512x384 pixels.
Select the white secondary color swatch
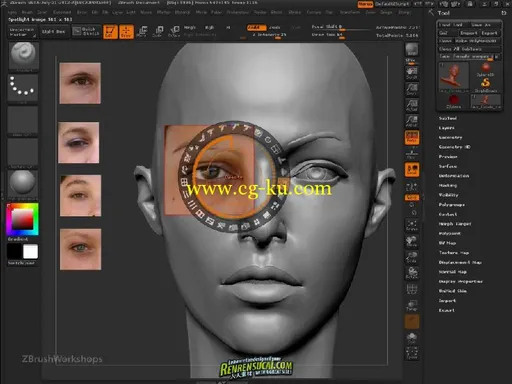pyautogui.click(x=30, y=252)
